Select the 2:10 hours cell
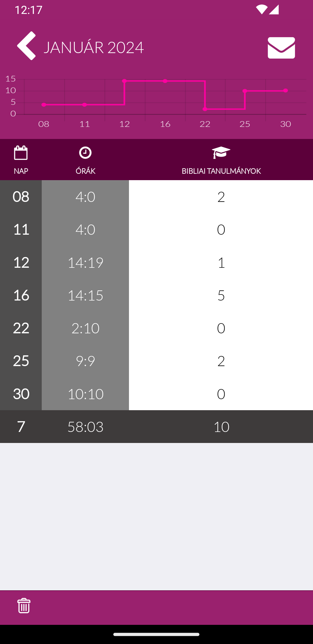This screenshot has width=313, height=644. coord(85,328)
